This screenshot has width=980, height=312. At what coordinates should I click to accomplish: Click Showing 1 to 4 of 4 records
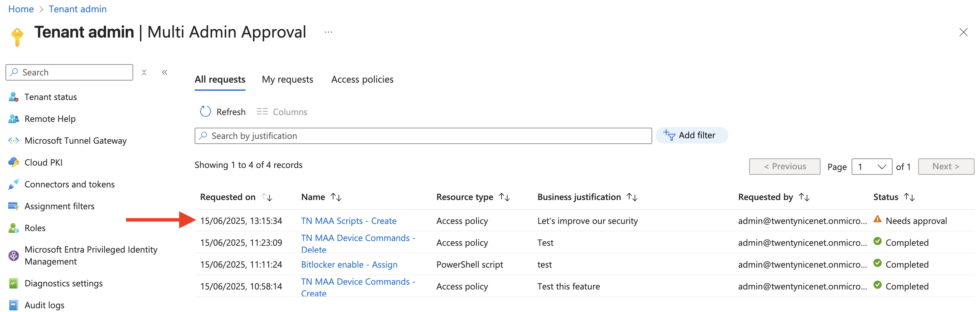coord(249,165)
